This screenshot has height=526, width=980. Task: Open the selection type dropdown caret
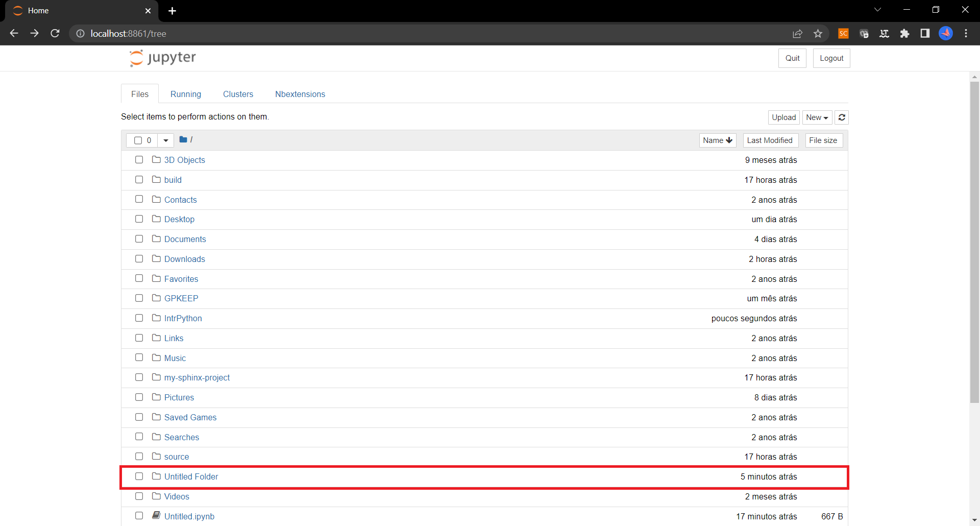(x=166, y=140)
